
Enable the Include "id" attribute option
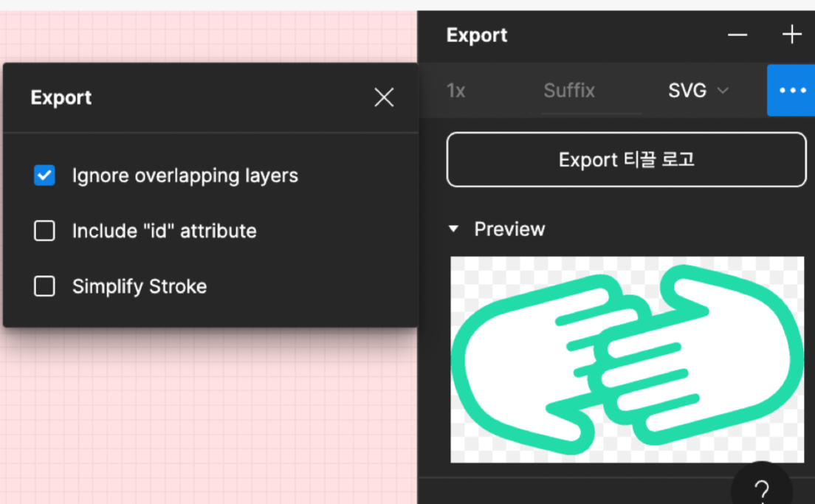[44, 231]
